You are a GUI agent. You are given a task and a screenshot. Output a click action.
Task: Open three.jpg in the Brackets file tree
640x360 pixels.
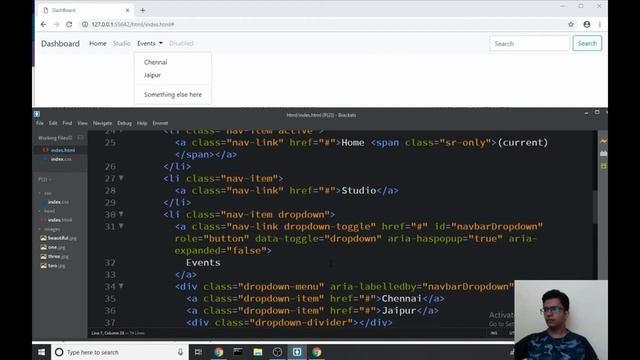[54, 256]
